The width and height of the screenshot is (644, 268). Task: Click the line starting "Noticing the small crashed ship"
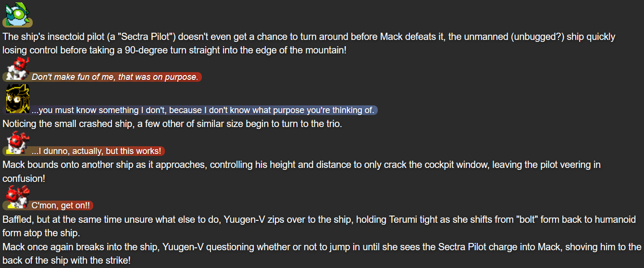[172, 124]
